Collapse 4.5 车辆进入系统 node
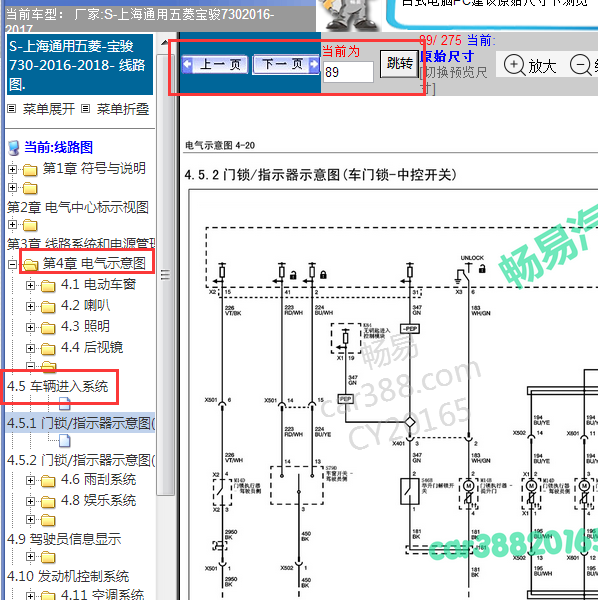598x600 pixels. 30,366
